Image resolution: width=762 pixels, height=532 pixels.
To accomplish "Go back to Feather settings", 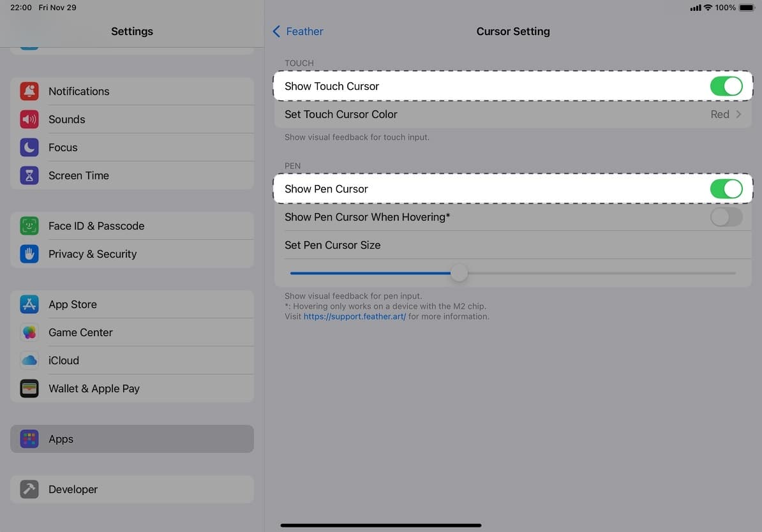I will click(x=298, y=32).
